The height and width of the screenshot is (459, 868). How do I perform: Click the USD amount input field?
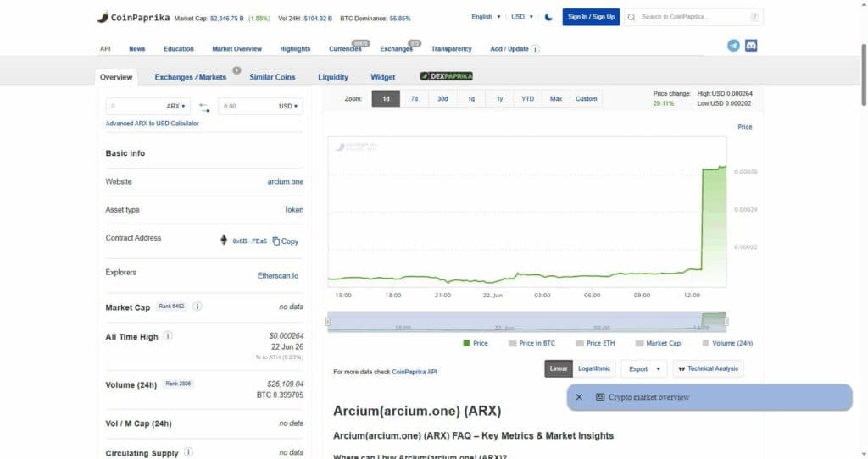[x=248, y=106]
